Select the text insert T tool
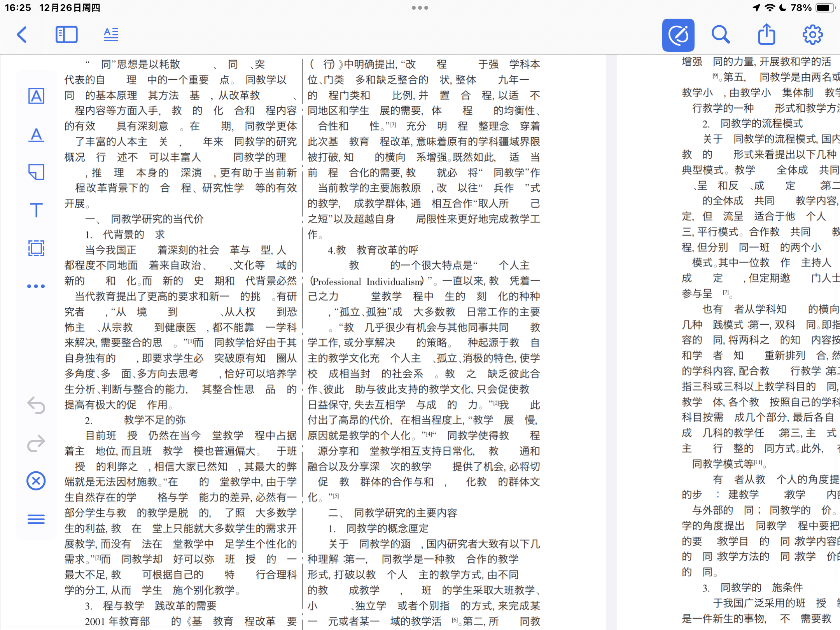The height and width of the screenshot is (630, 840). coord(36,210)
